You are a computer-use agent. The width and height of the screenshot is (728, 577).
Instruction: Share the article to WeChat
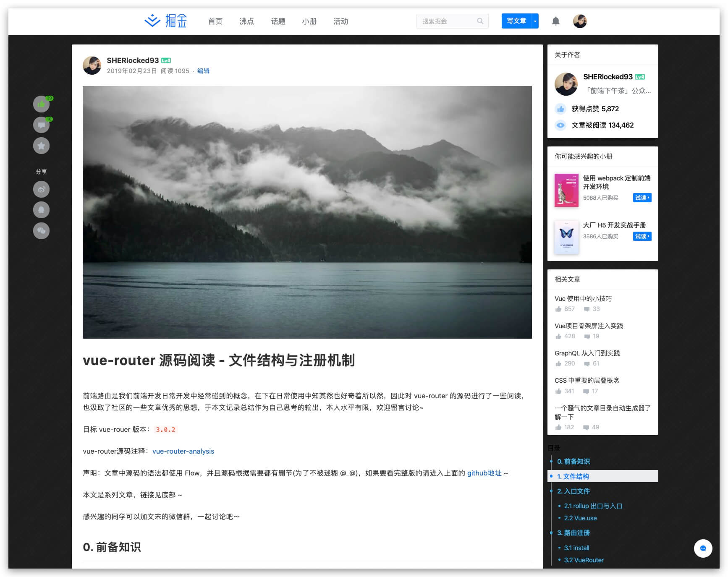click(x=41, y=231)
